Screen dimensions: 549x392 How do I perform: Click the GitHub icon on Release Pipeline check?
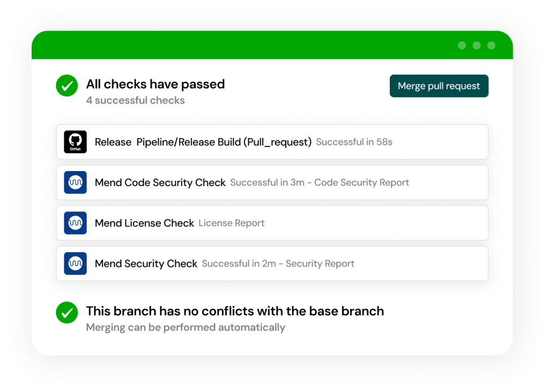point(75,142)
